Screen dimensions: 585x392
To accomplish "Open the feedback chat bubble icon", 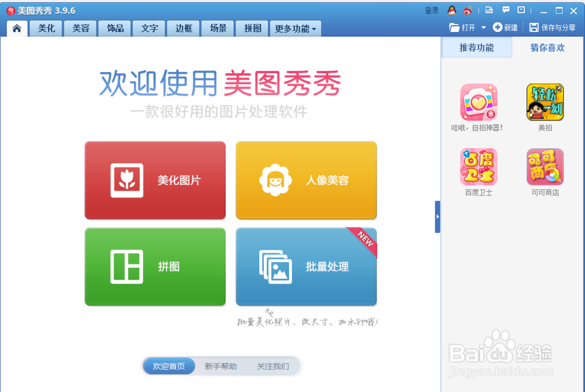I will click(x=505, y=10).
